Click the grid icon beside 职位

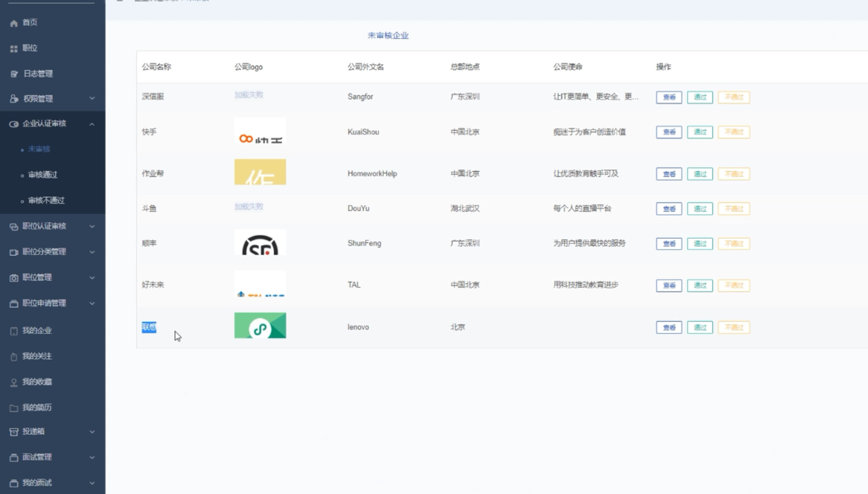[14, 49]
